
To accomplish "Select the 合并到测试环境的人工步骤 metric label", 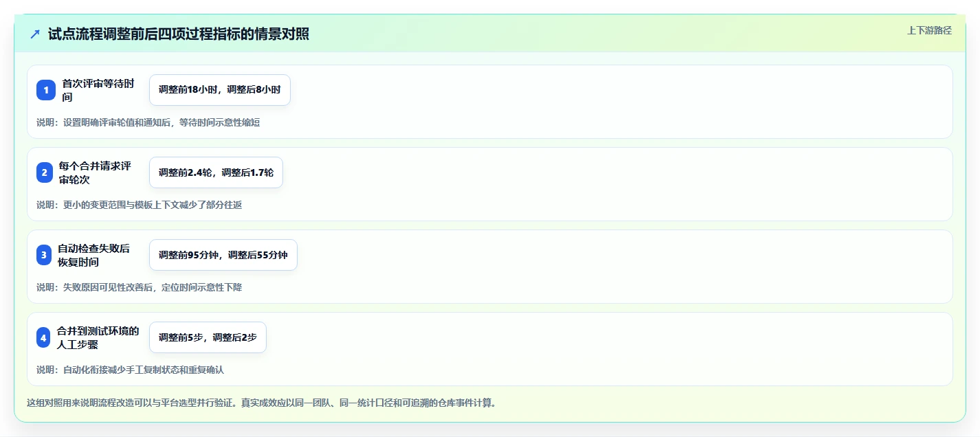I will 98,337.
